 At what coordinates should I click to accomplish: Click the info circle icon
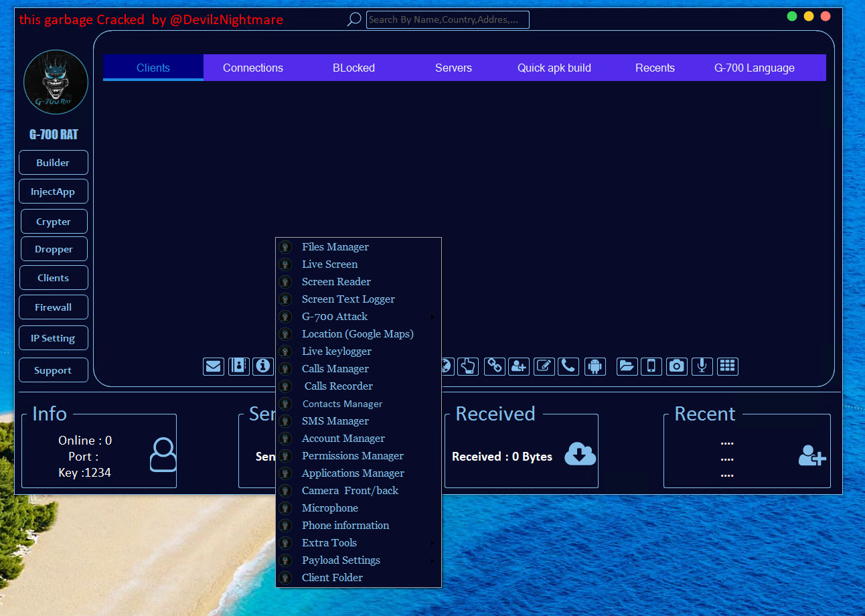click(263, 366)
